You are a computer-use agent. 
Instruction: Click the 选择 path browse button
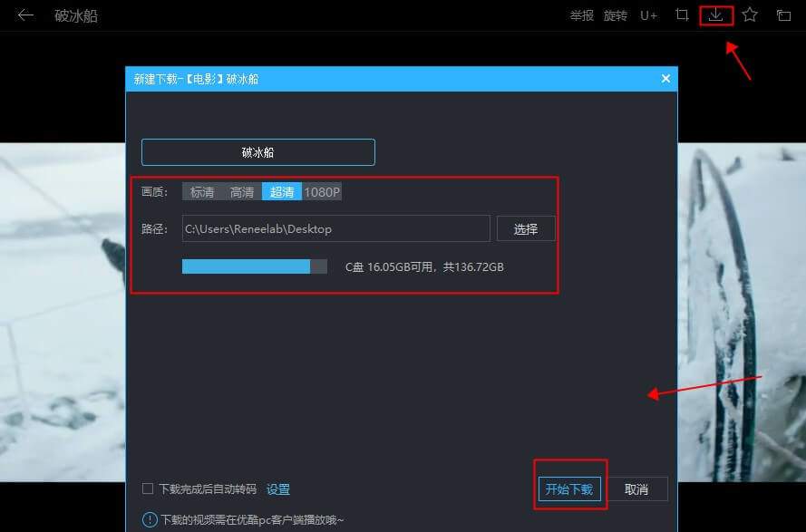[x=526, y=228]
